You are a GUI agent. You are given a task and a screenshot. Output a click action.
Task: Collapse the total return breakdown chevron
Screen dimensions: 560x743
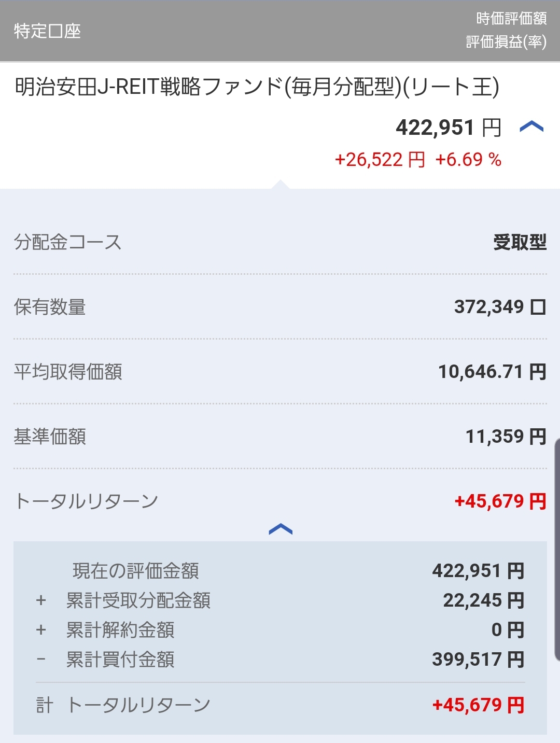[x=281, y=529]
